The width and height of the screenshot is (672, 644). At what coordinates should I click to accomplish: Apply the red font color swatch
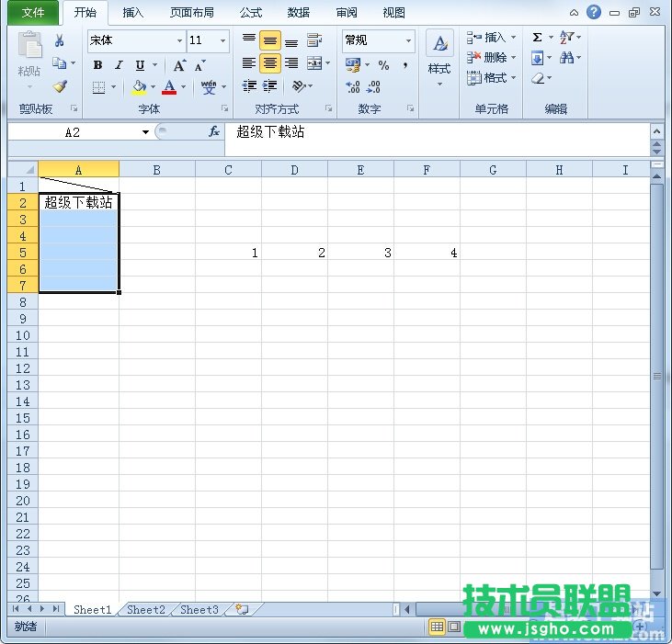tap(169, 87)
